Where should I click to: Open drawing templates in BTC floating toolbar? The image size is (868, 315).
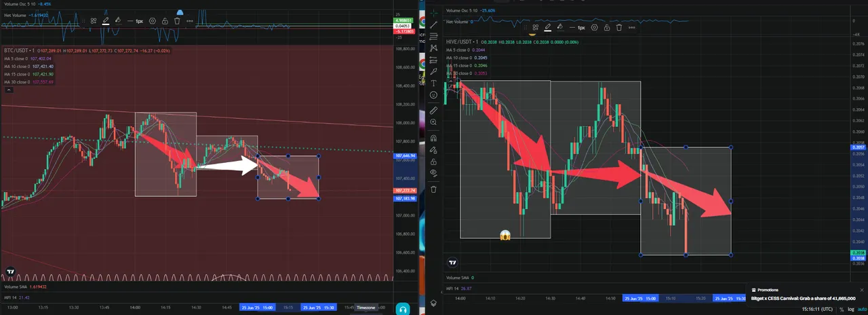94,21
